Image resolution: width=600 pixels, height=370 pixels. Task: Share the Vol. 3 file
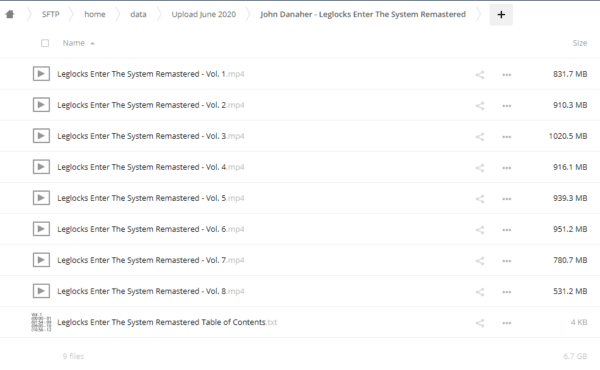click(x=480, y=137)
